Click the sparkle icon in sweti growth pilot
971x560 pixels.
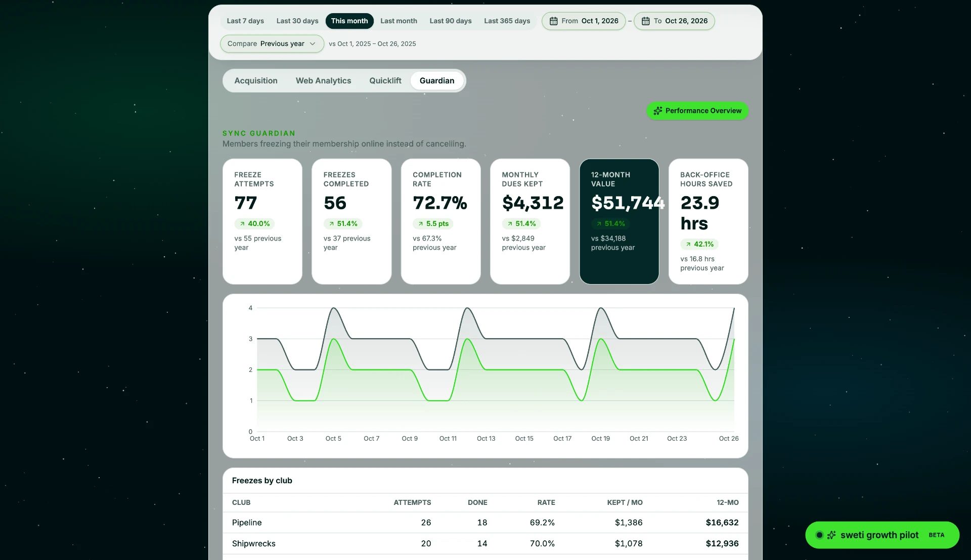click(x=831, y=535)
